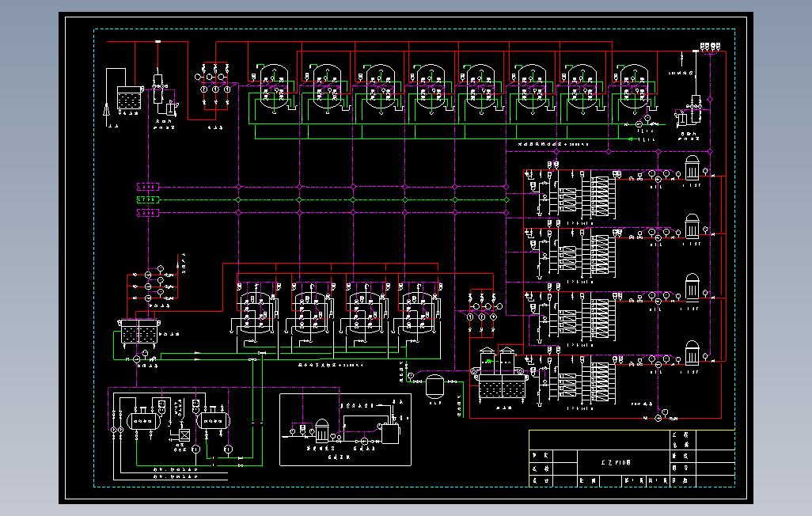Pick the standalone oval pressure tank symbol
This screenshot has width=812, height=516.
434,387
